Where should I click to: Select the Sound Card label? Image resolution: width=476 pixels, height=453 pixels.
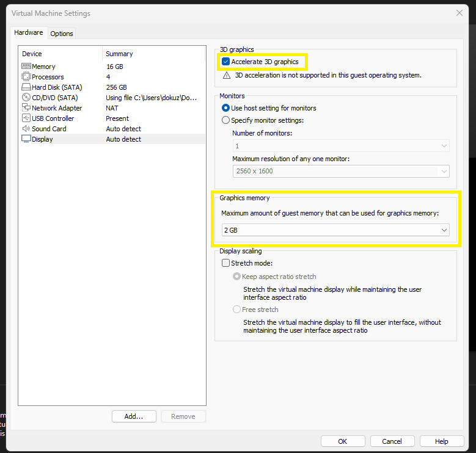point(49,129)
